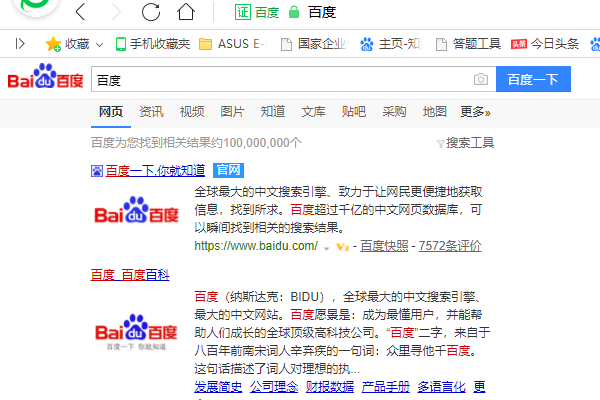Click the Baidu Baike logo thumbnail
600x400 pixels.
(136, 331)
